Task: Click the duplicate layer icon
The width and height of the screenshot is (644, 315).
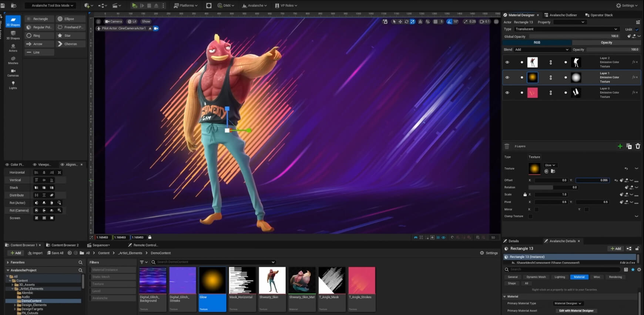Action: click(x=629, y=146)
